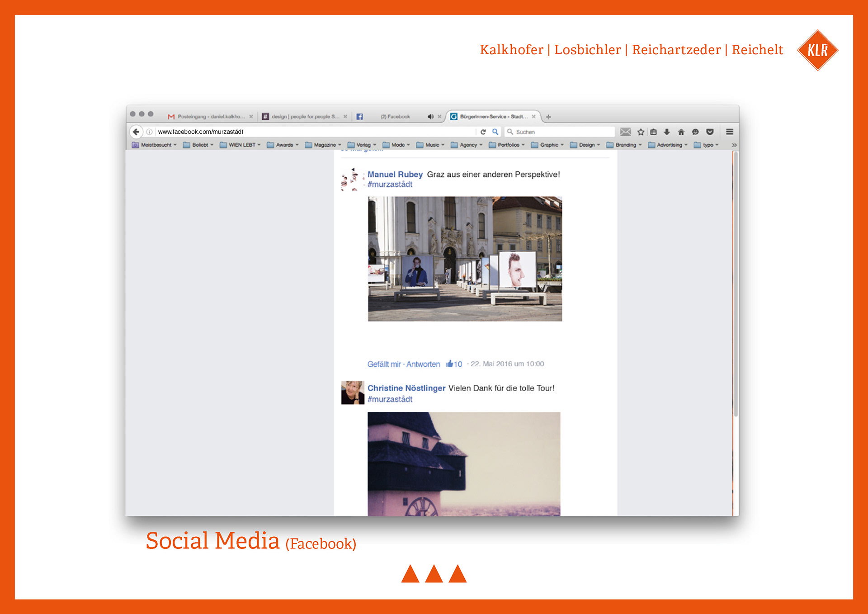Open the clock tower photo

click(464, 464)
